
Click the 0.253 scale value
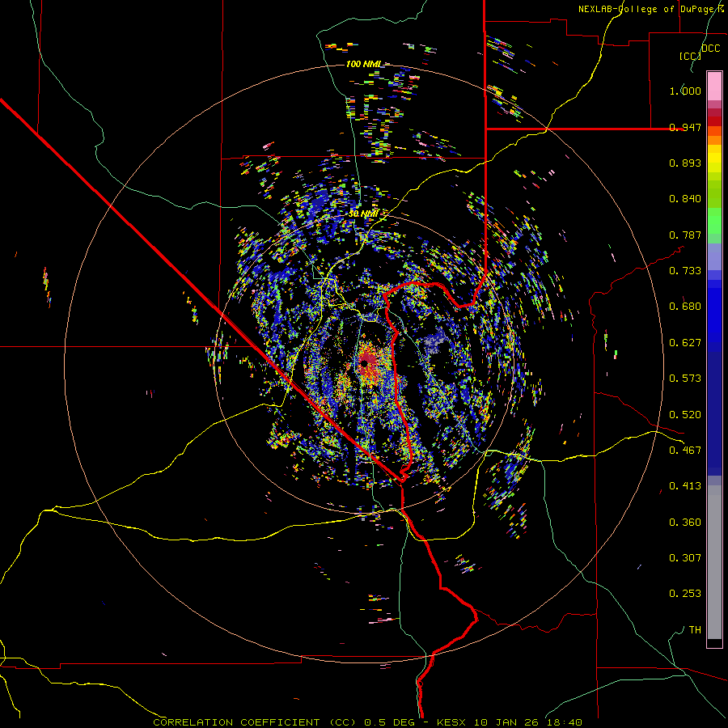(685, 594)
